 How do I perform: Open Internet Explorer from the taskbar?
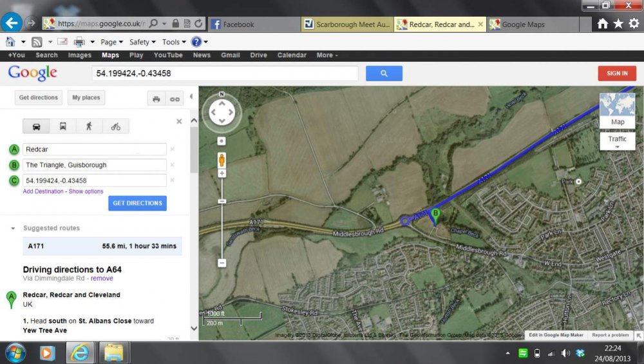[x=81, y=352]
